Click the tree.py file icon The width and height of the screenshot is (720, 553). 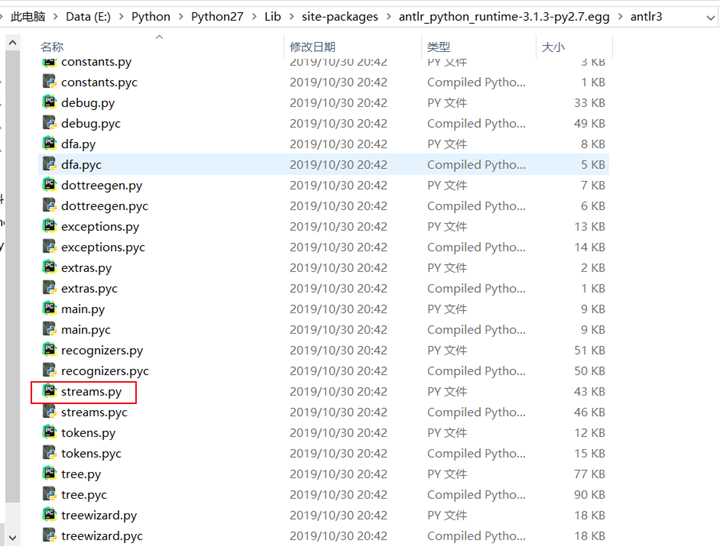pos(49,473)
